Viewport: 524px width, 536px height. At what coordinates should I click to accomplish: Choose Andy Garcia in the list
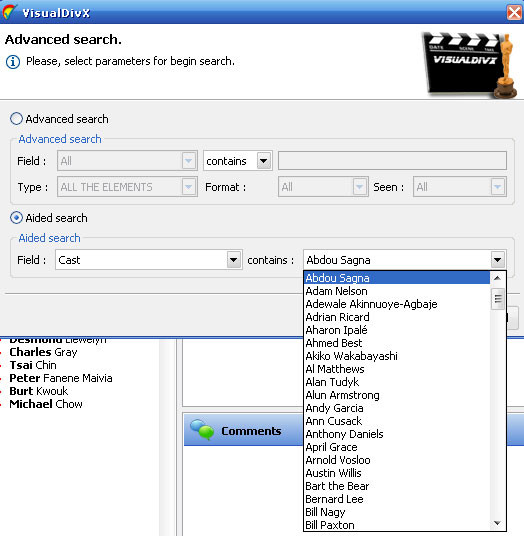(397, 408)
